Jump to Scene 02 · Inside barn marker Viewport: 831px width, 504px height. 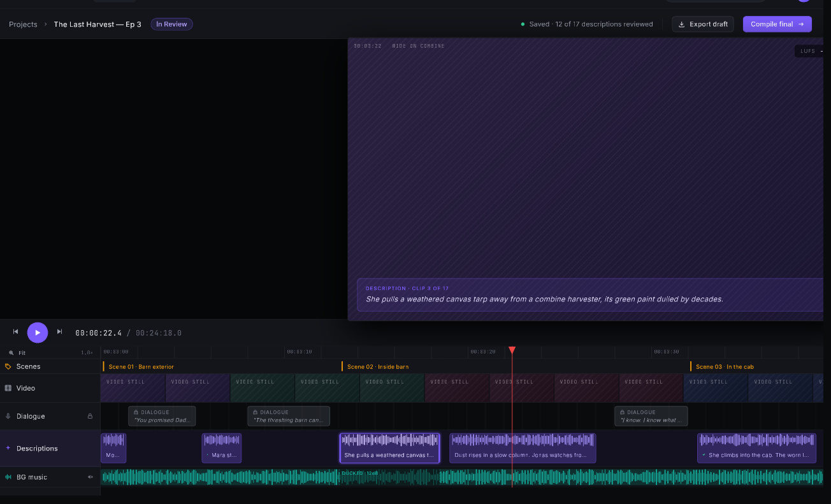point(376,366)
